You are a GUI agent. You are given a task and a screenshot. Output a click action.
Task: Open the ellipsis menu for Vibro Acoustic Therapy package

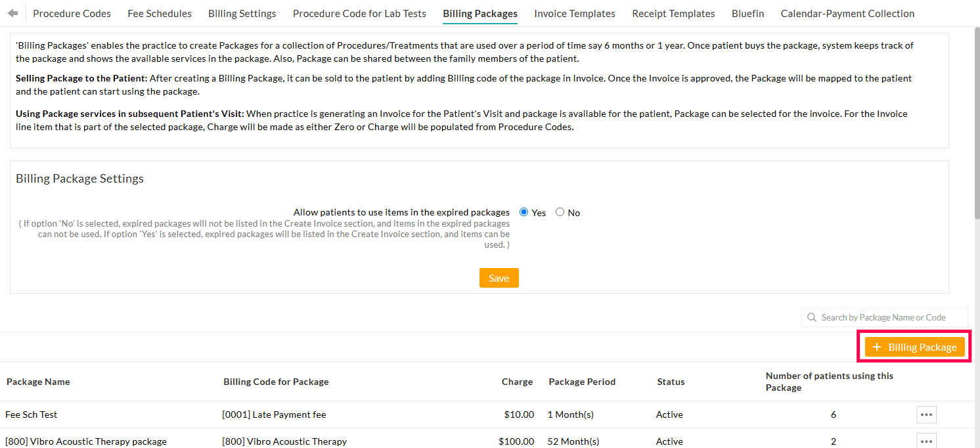tap(926, 441)
